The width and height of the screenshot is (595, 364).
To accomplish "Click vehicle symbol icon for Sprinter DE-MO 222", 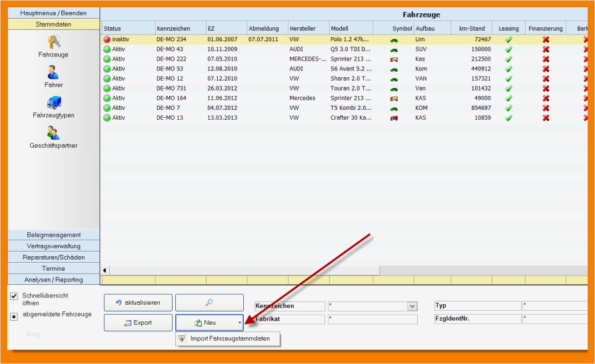I will pos(394,59).
